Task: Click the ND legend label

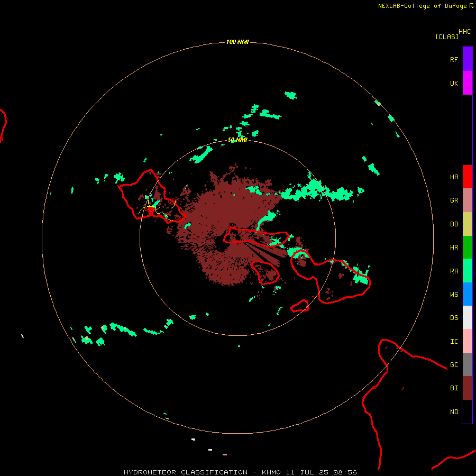Action: pyautogui.click(x=454, y=412)
